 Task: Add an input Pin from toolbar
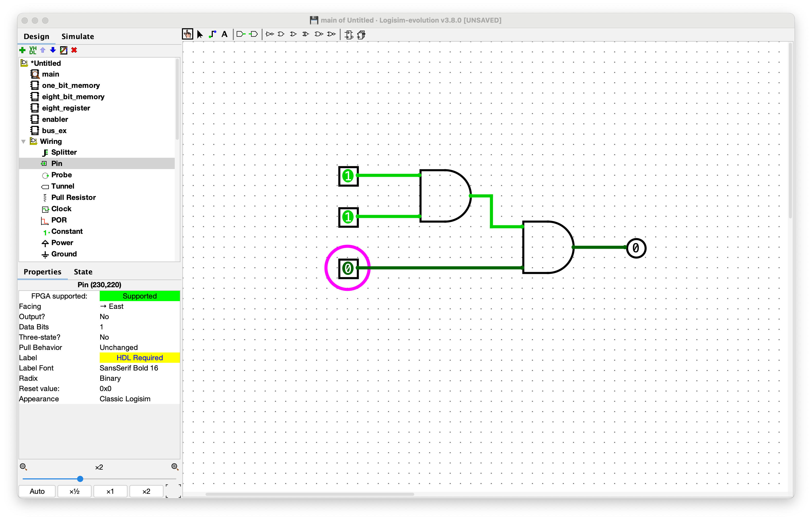pos(241,34)
